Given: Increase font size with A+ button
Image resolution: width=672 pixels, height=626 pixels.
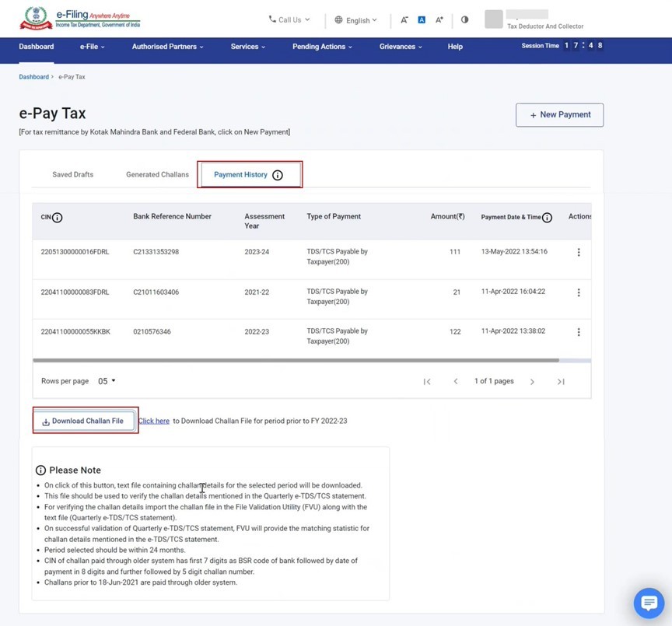Looking at the screenshot, I should [439, 20].
